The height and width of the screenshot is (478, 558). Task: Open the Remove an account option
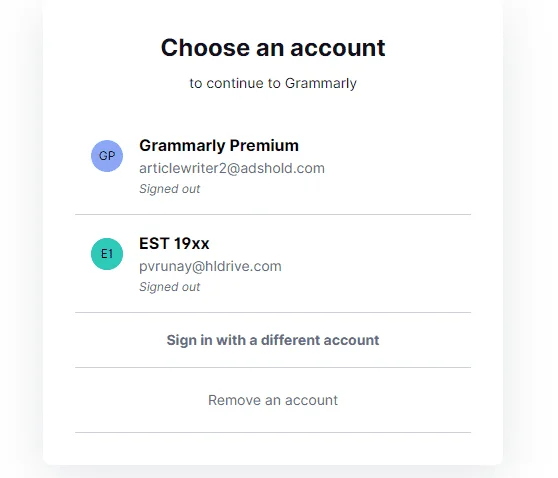pyautogui.click(x=273, y=400)
